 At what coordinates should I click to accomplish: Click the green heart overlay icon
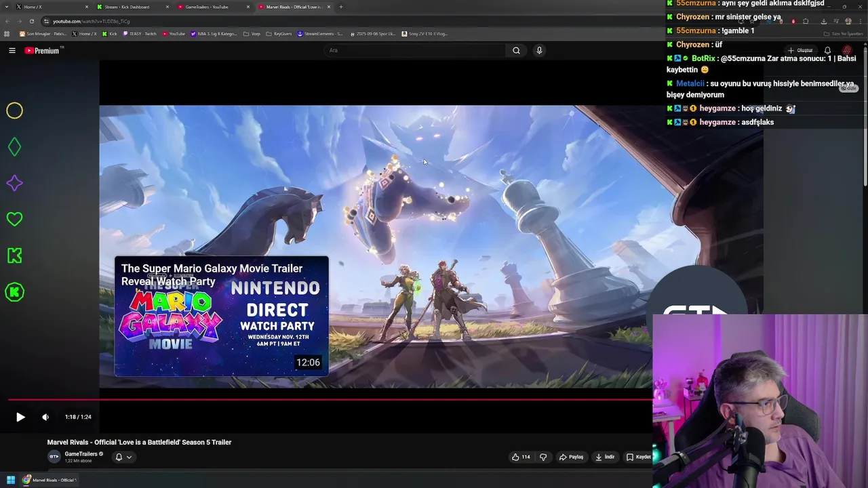[x=14, y=219]
